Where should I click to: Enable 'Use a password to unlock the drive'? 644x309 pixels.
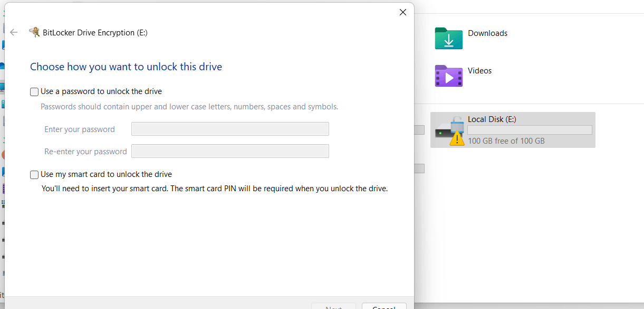coord(34,92)
